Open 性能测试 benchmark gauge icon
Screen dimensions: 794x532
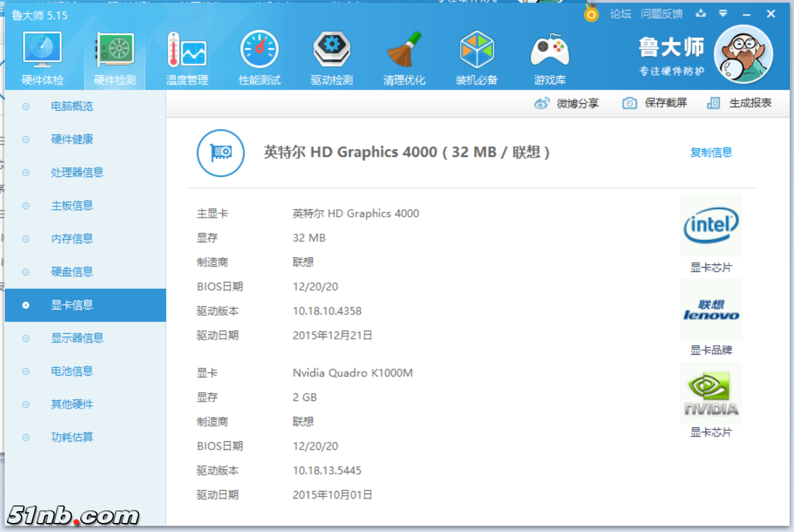pyautogui.click(x=259, y=59)
